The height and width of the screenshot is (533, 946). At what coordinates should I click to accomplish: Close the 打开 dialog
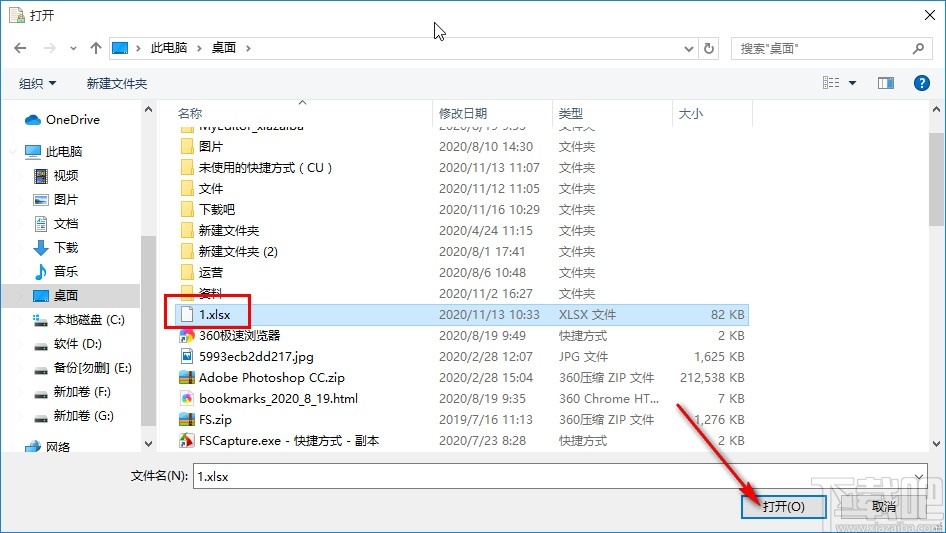click(930, 15)
